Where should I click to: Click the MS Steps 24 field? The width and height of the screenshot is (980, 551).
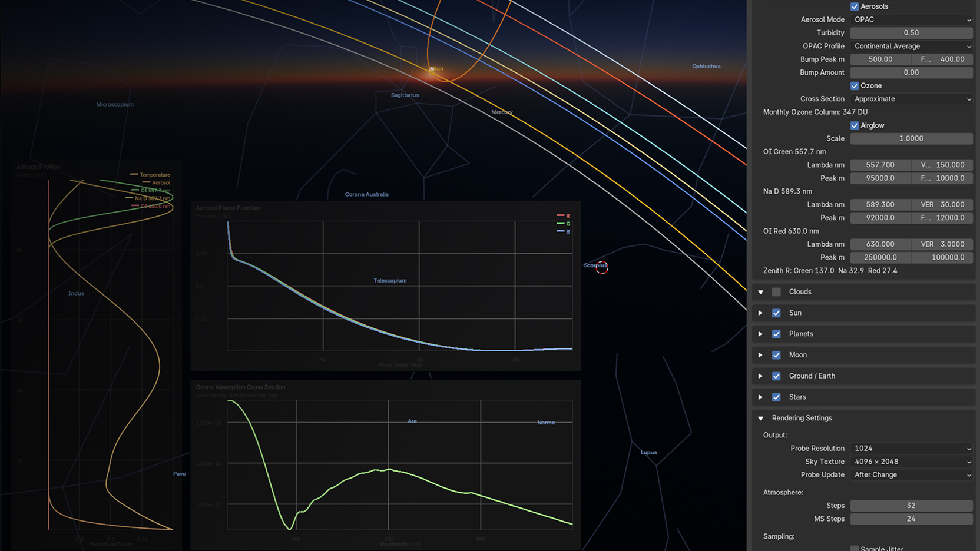(x=912, y=519)
